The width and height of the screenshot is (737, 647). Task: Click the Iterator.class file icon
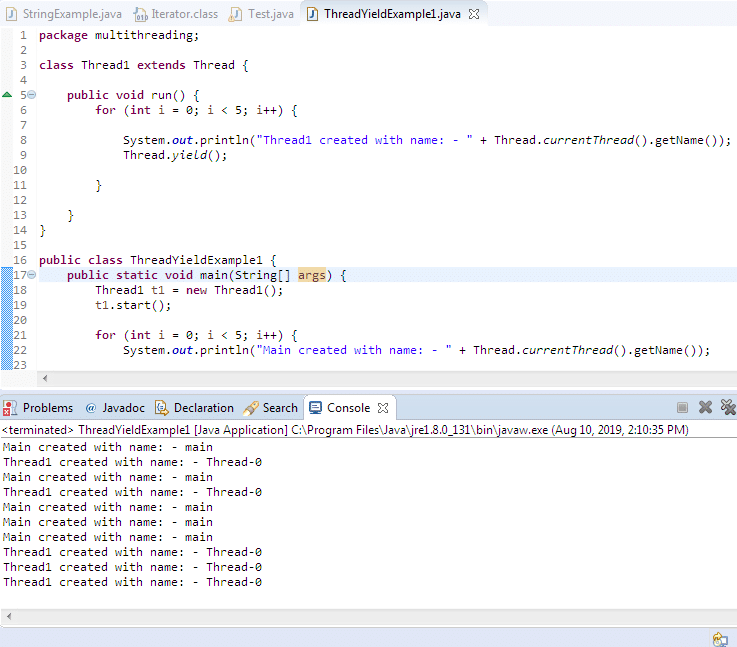tap(141, 14)
